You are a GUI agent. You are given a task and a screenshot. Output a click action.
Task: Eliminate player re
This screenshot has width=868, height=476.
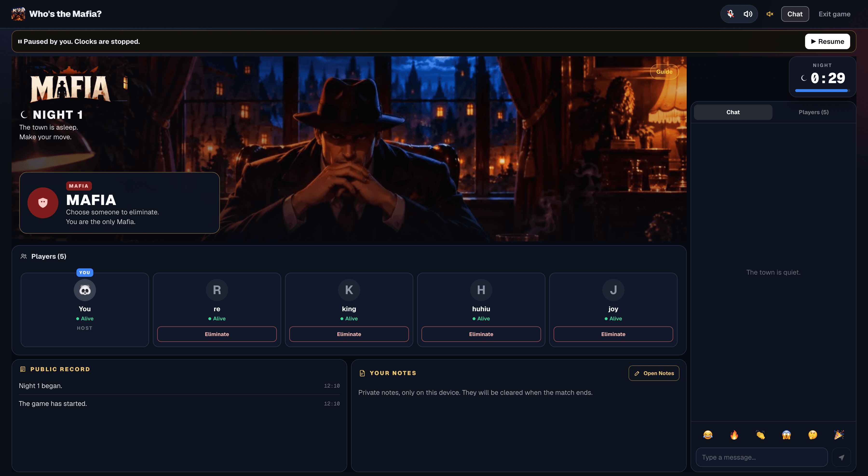[x=217, y=334]
